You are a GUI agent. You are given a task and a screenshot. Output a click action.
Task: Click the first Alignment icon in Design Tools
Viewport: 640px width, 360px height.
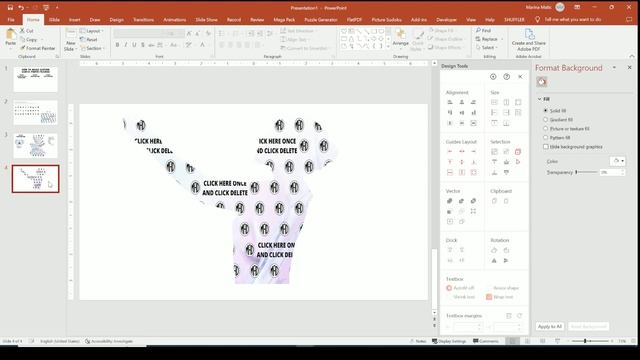tap(450, 102)
